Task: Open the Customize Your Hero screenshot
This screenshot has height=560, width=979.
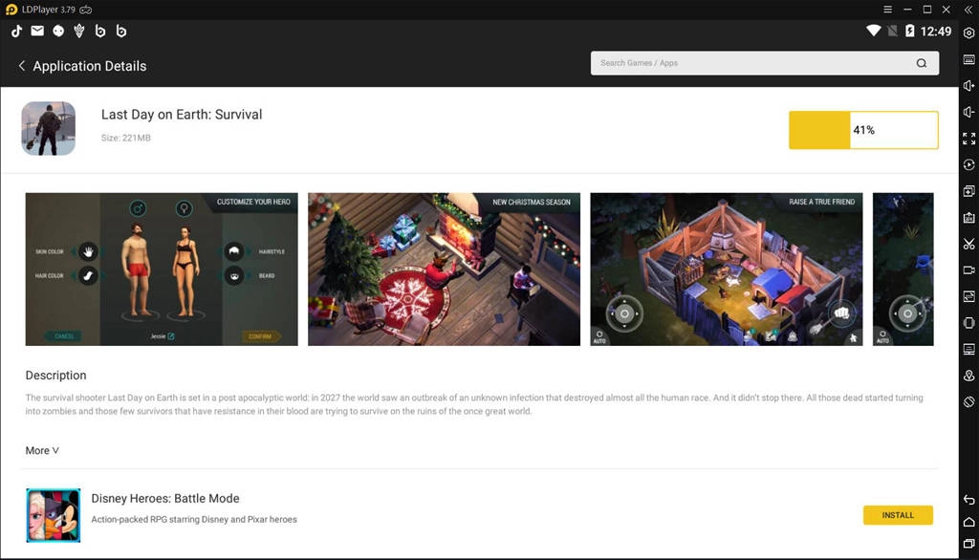Action: click(x=162, y=269)
